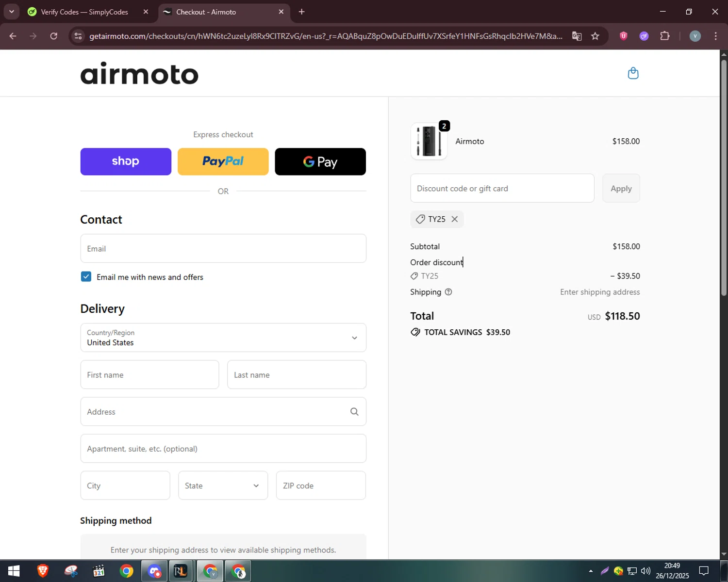Close the Verify Codes — SimplyCodes tab
The height and width of the screenshot is (582, 728).
tap(146, 12)
